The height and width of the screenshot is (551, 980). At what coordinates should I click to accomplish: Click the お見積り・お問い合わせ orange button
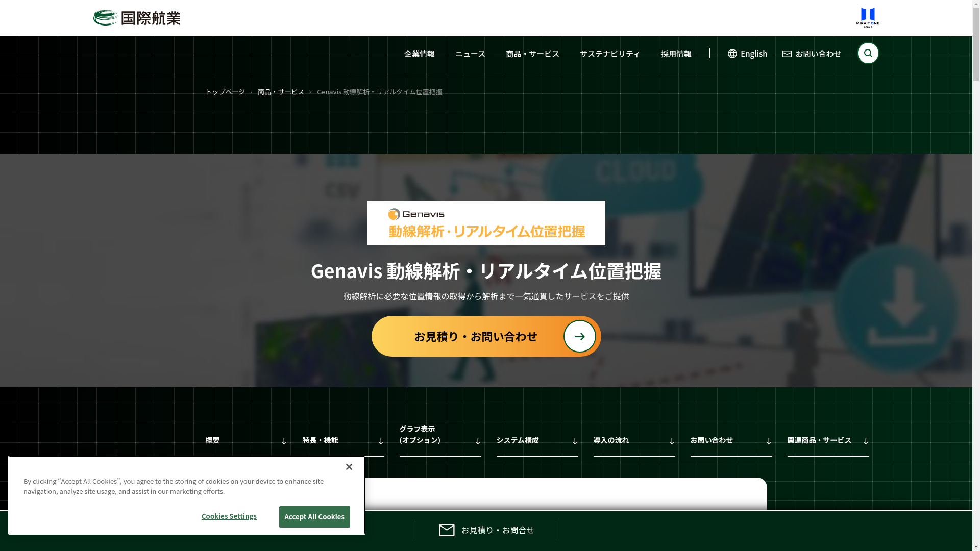coord(486,336)
